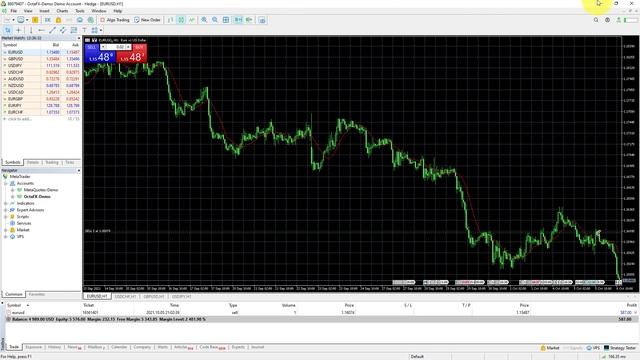Click the Market button in bottom bar
Image resolution: width=640 pixels, height=360 pixels.
tap(550, 348)
